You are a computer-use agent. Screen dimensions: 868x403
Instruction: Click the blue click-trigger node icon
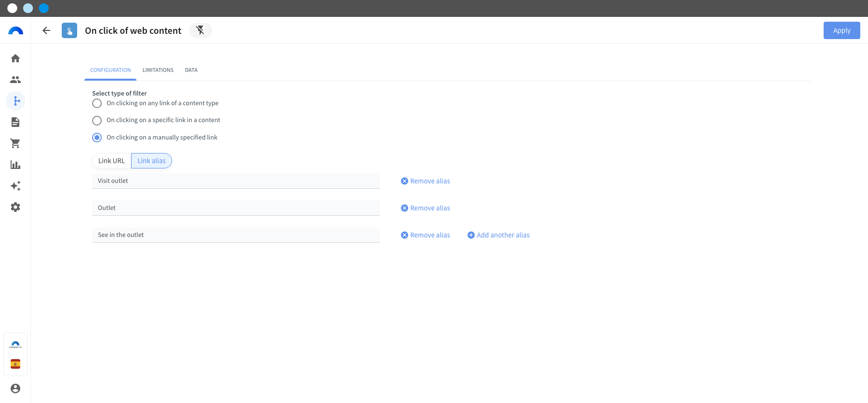pyautogui.click(x=69, y=30)
